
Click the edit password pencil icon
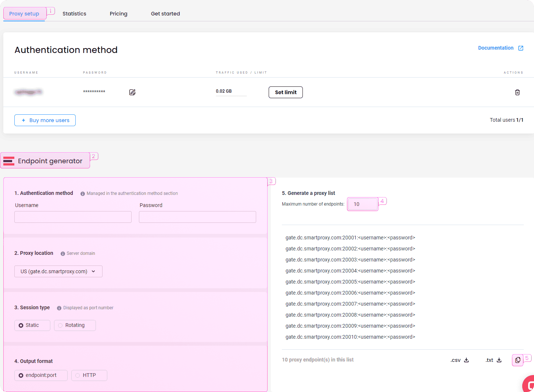tap(132, 92)
